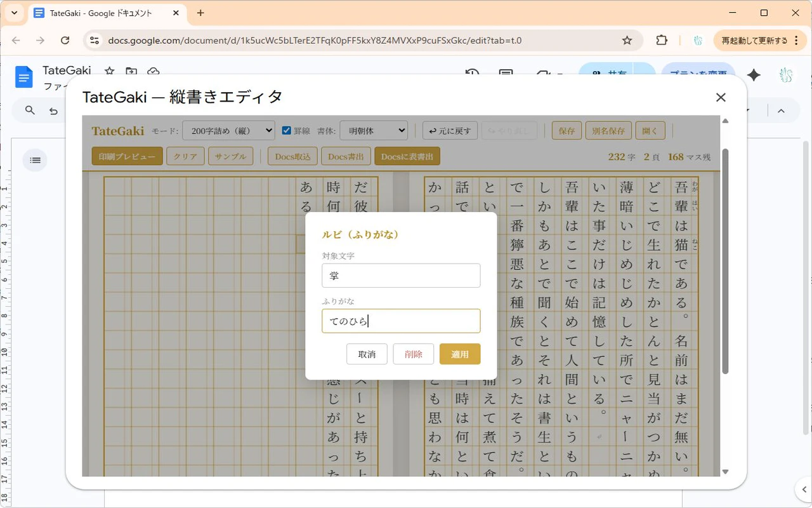Click the Docs書出 button
Screen dimensions: 812x508
pos(346,156)
